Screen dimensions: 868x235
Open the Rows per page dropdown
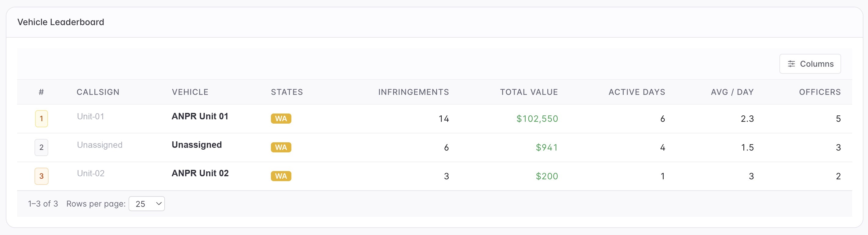(147, 203)
